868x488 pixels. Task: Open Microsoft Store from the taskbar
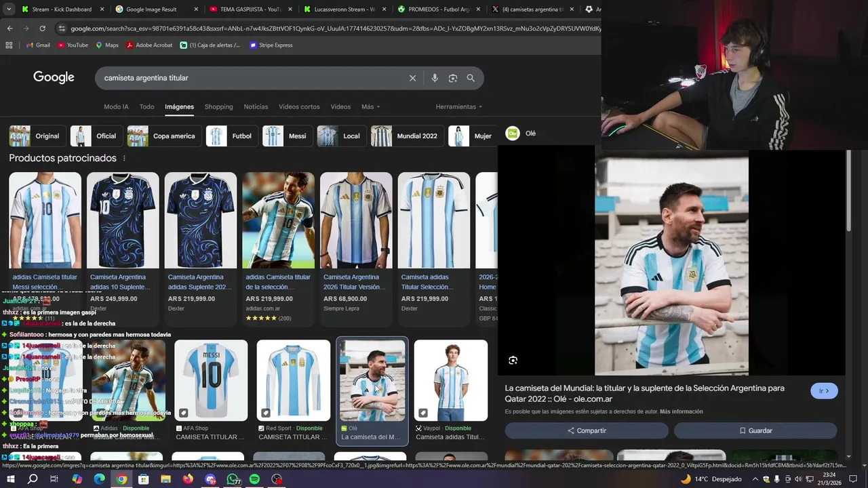[143, 479]
